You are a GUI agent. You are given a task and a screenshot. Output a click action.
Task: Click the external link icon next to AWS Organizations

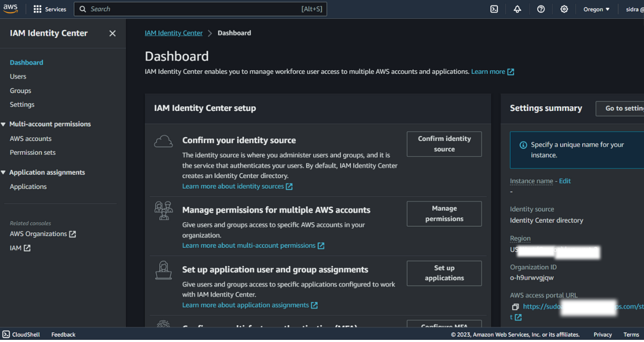pyautogui.click(x=72, y=234)
